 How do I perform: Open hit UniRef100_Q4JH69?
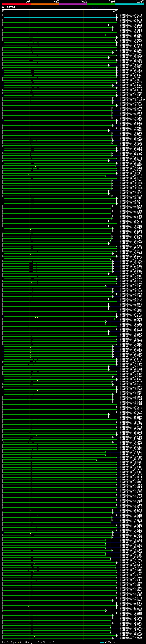(131, 27)
